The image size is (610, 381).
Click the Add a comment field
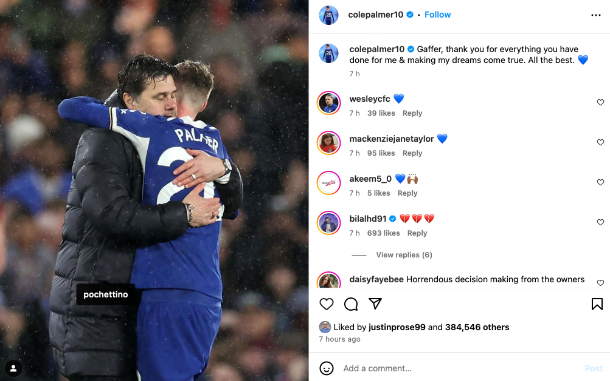pyautogui.click(x=459, y=368)
